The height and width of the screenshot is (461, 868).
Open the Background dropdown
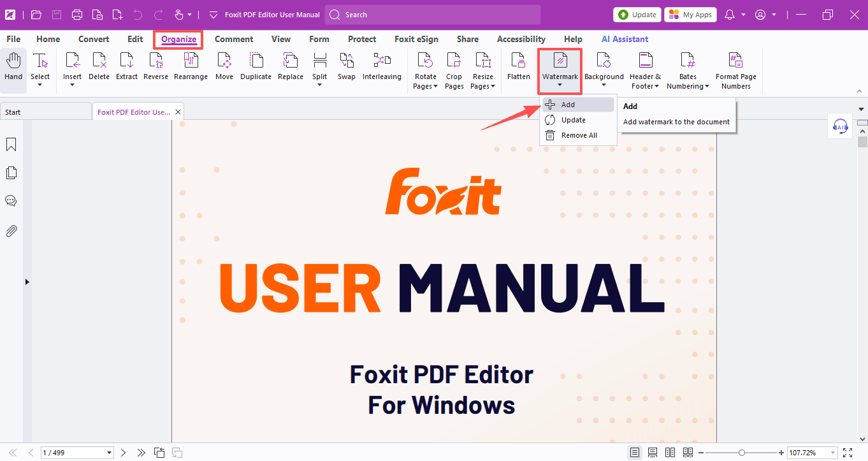604,85
